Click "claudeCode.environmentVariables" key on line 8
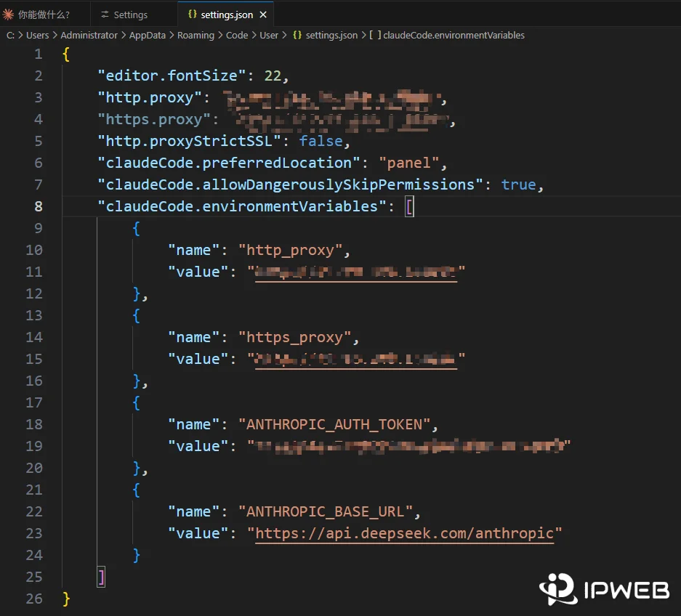Screen dimensions: 681x616 (242, 206)
